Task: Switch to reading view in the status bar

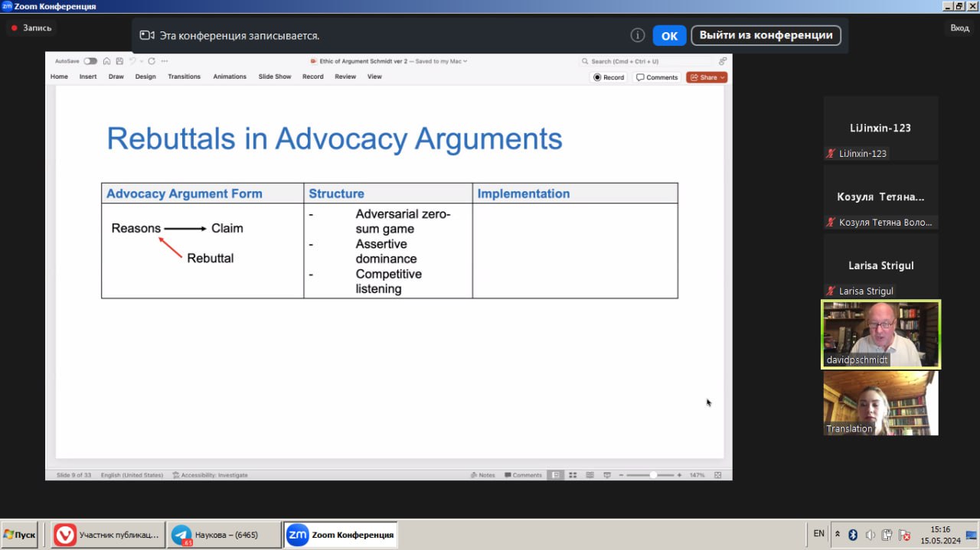Action: point(590,475)
